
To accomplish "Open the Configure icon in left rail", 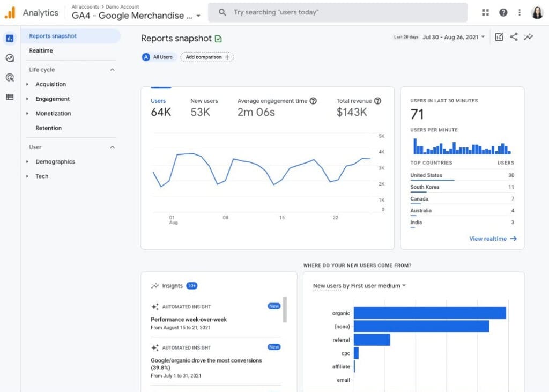I will (10, 97).
